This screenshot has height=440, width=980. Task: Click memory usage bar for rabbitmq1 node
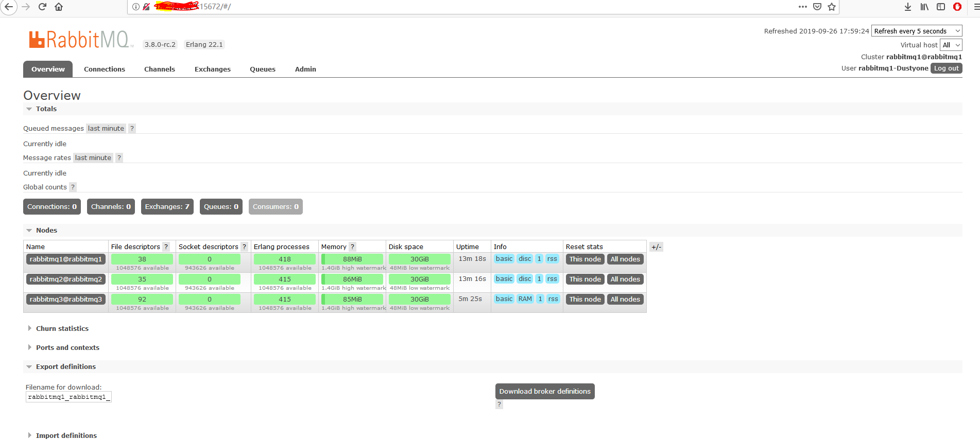pos(352,259)
